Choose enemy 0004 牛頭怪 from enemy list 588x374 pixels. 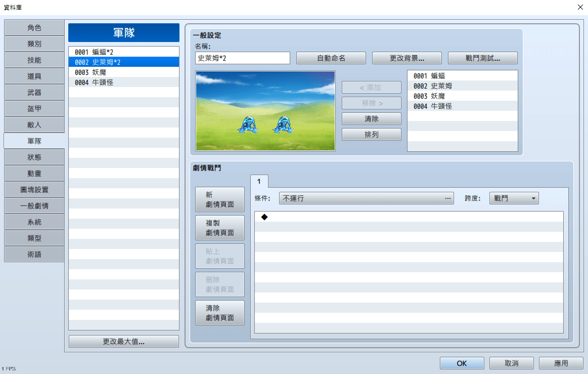(462, 106)
